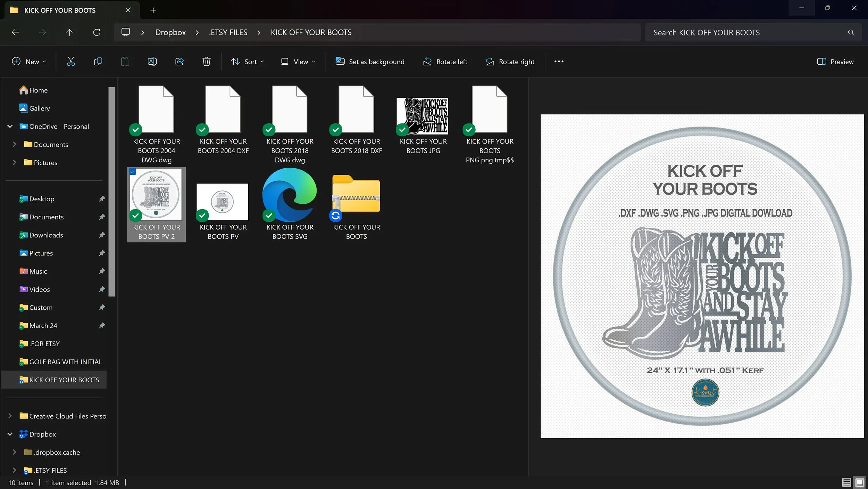
Task: Toggle the Preview pane button
Action: coord(835,62)
